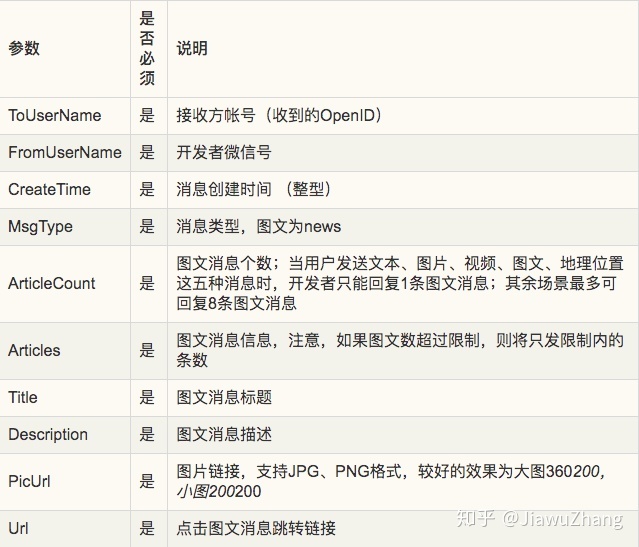Click the ArticleCount parameter cell
The height and width of the screenshot is (547, 639).
point(52,284)
